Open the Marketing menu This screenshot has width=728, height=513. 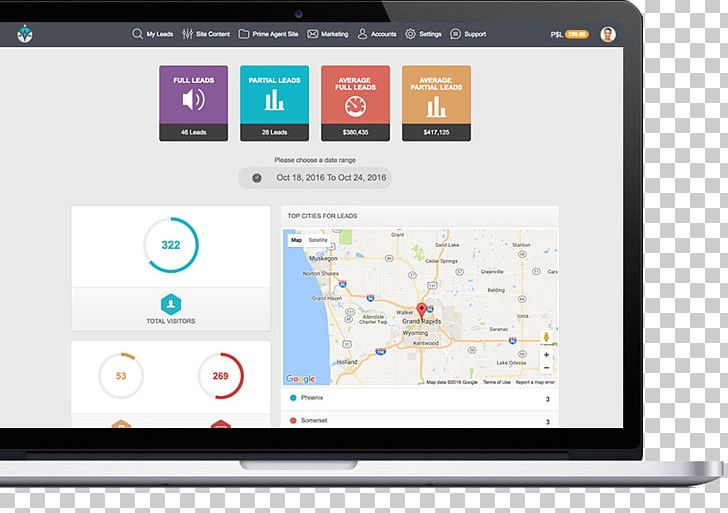click(334, 34)
